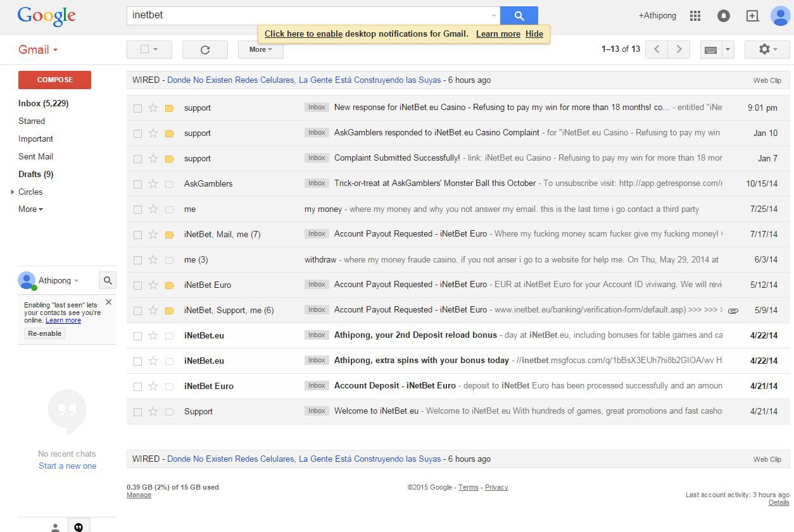Viewport: 794px width, 532px height.
Task: Start a new one chat
Action: pyautogui.click(x=67, y=466)
